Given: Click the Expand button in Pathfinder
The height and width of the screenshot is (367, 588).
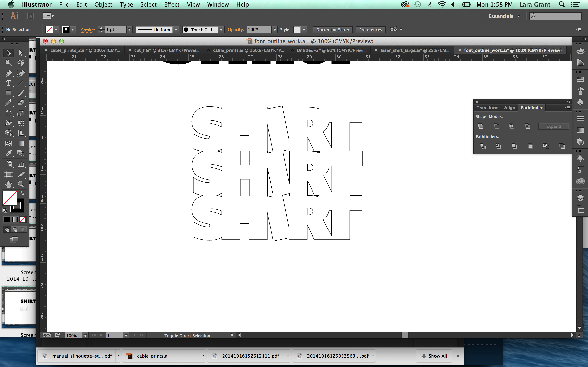Looking at the screenshot, I should pos(553,126).
